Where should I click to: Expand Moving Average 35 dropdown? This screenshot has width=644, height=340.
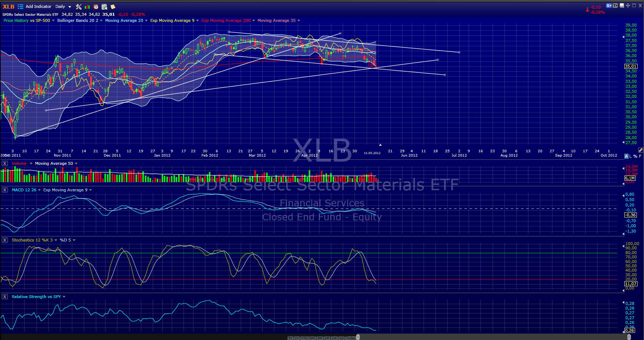(x=299, y=20)
